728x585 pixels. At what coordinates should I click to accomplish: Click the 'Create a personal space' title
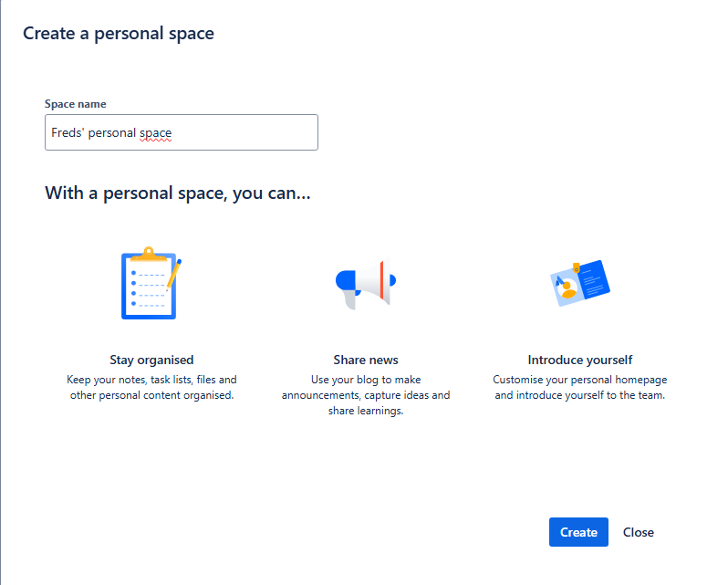[119, 34]
